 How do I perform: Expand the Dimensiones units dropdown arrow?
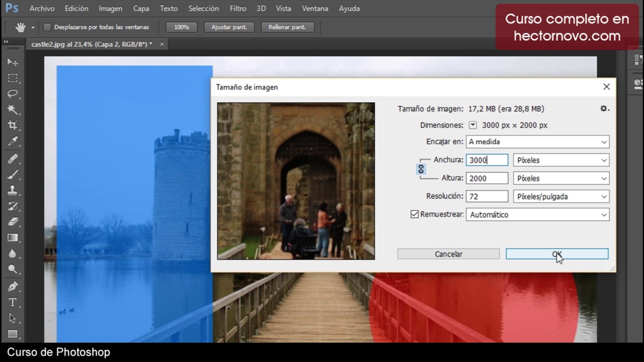click(473, 125)
